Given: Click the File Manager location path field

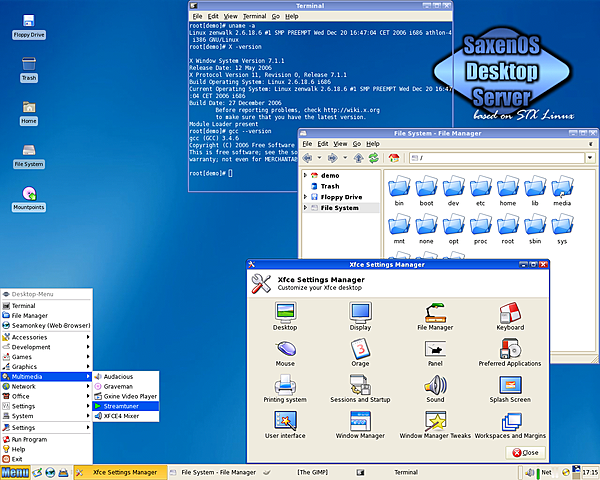Looking at the screenshot, I should (497, 158).
